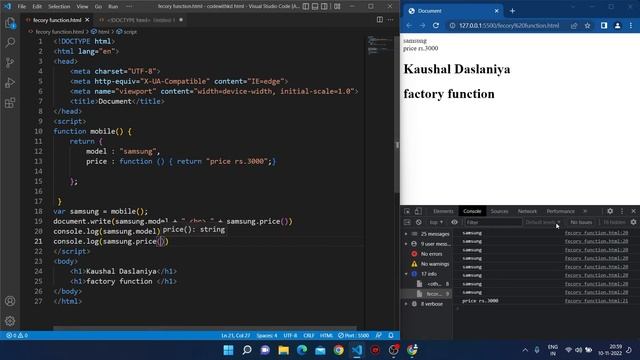Open the Source Control view

pos(10,62)
